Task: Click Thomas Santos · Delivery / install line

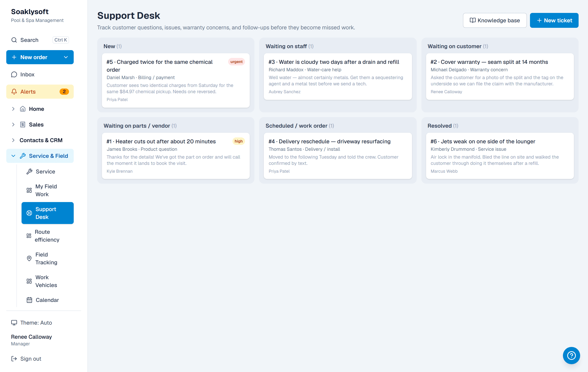Action: [x=304, y=149]
